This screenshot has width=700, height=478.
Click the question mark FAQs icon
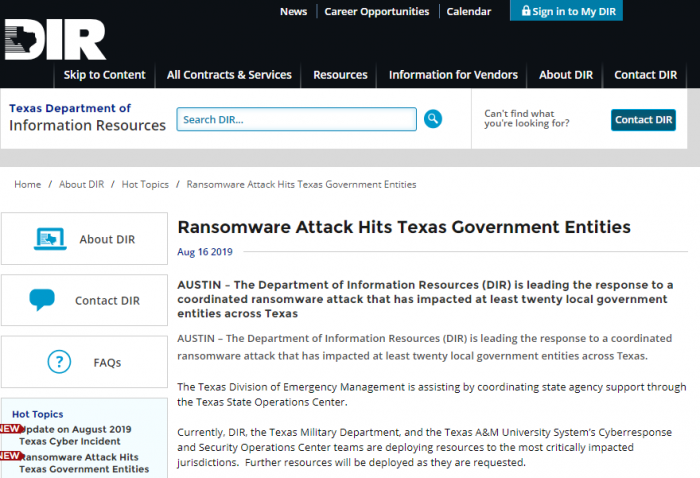coord(59,361)
